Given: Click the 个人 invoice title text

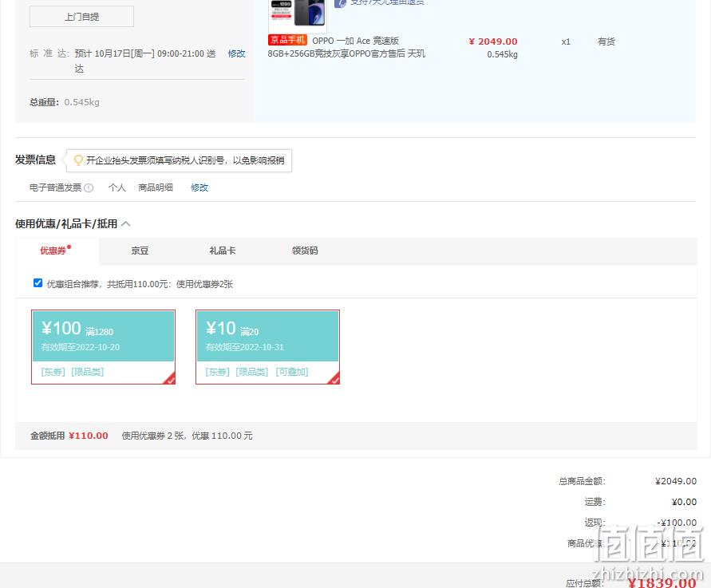Looking at the screenshot, I should point(117,187).
